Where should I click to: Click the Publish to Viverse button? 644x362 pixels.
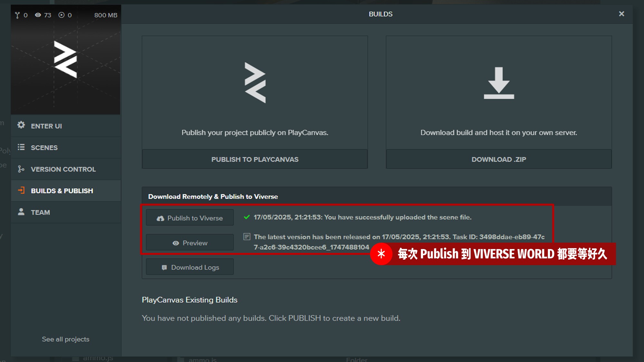(x=190, y=218)
